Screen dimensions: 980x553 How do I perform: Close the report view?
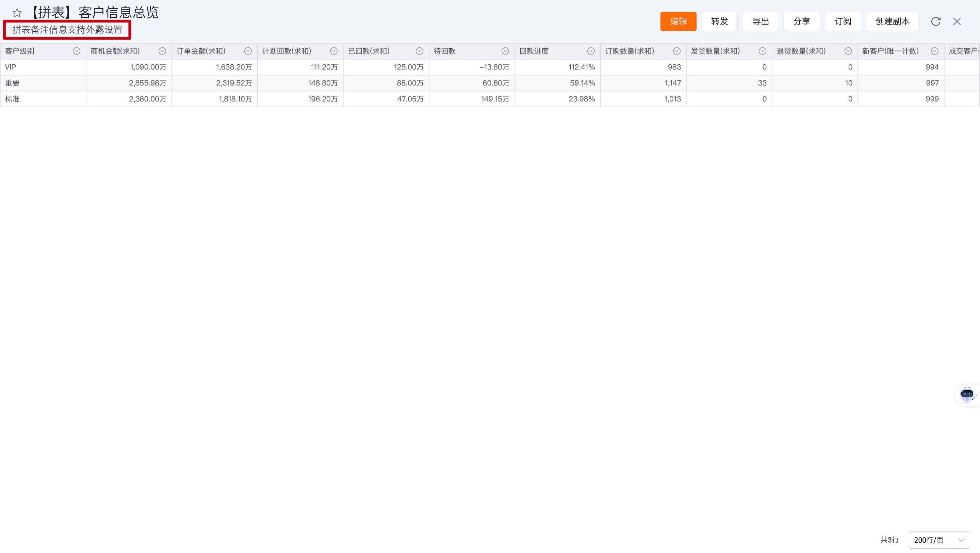click(x=957, y=21)
